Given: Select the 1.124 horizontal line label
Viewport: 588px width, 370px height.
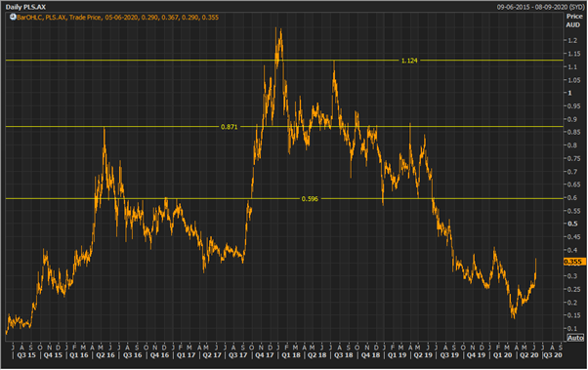Looking at the screenshot, I should [x=409, y=61].
